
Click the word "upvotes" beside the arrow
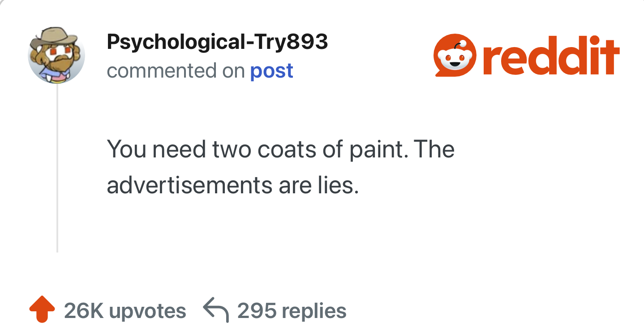(147, 311)
